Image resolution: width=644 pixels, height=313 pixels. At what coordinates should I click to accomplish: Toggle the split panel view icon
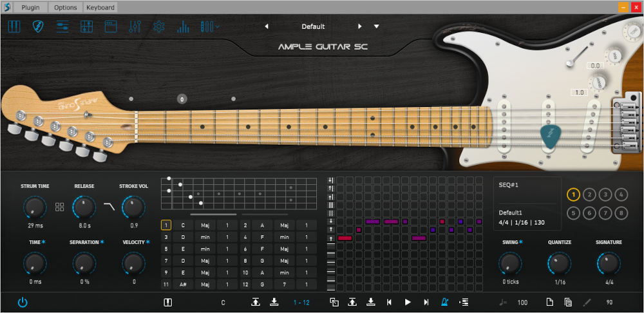167,303
